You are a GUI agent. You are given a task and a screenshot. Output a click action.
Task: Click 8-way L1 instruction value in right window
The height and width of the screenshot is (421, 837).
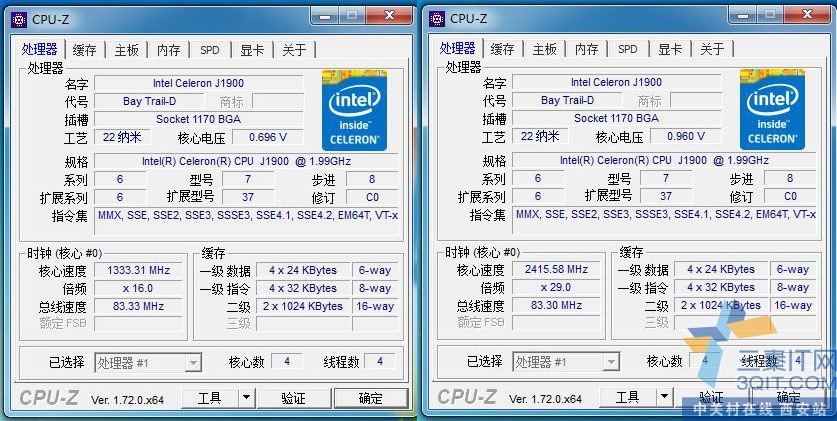point(793,288)
